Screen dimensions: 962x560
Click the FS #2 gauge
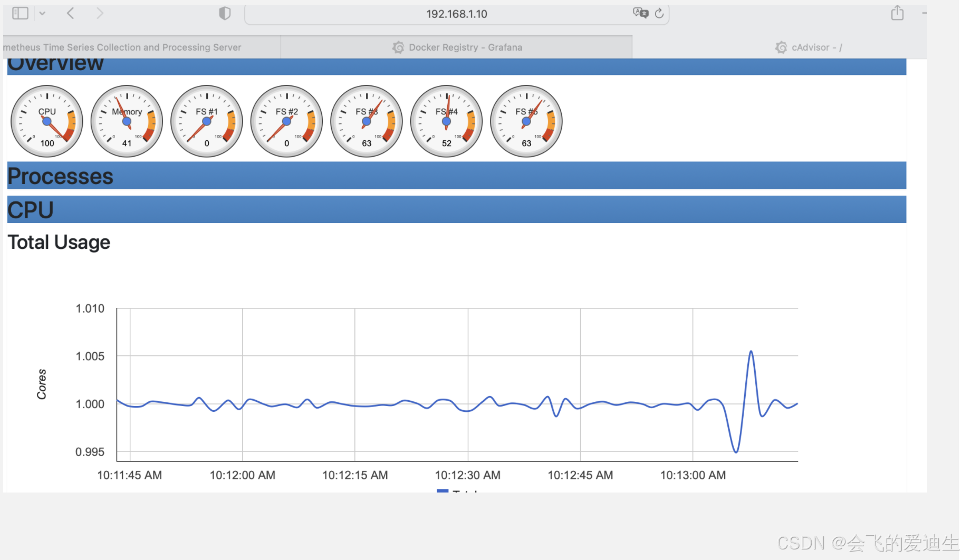click(x=286, y=121)
